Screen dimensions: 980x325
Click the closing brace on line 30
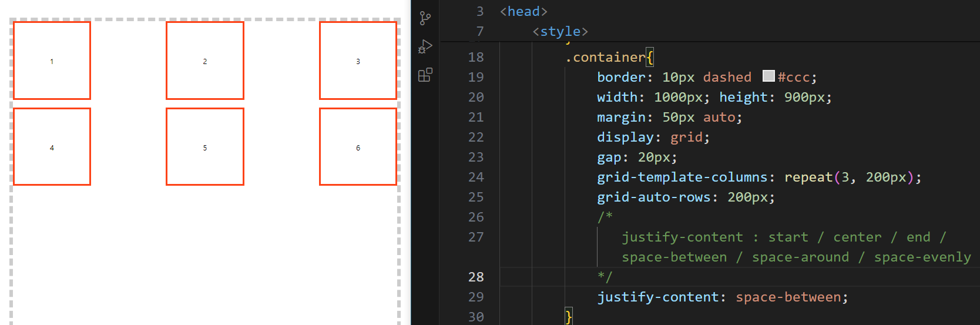[568, 317]
